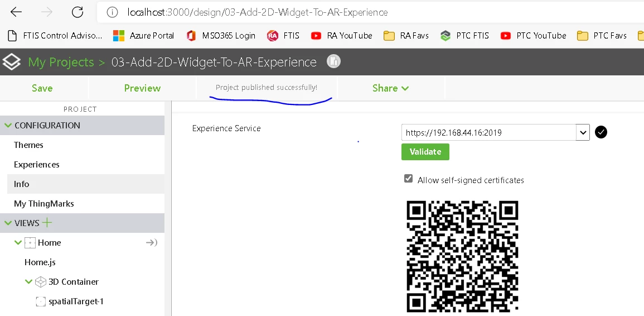Go back with the browser back arrow
644x316 pixels.
16,12
